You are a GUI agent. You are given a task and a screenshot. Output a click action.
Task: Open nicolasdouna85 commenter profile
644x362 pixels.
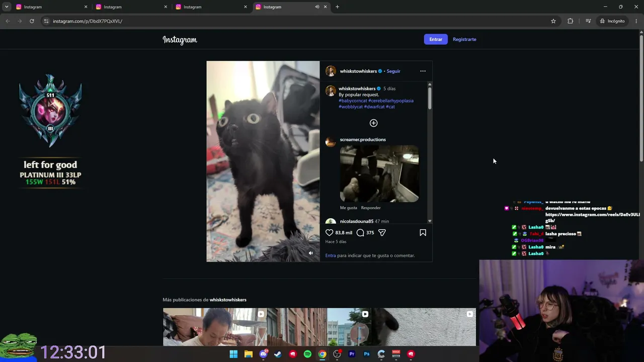357,221
